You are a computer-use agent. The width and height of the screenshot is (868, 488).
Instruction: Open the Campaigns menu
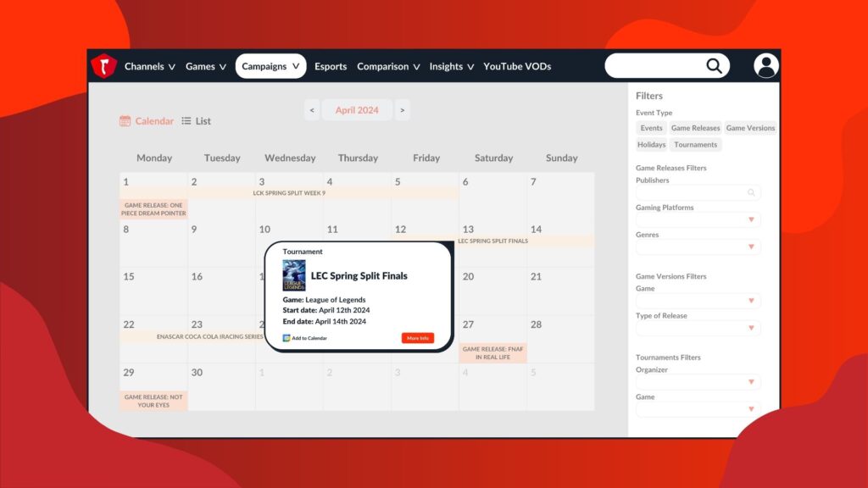coord(270,66)
